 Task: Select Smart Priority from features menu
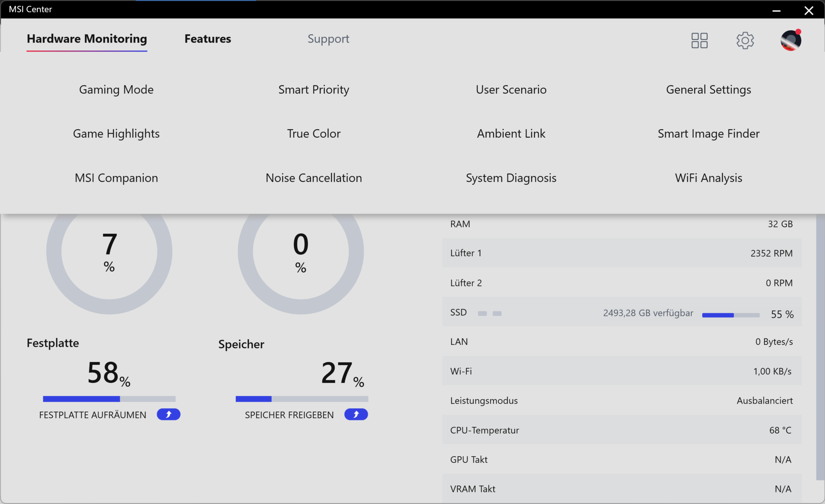[314, 89]
